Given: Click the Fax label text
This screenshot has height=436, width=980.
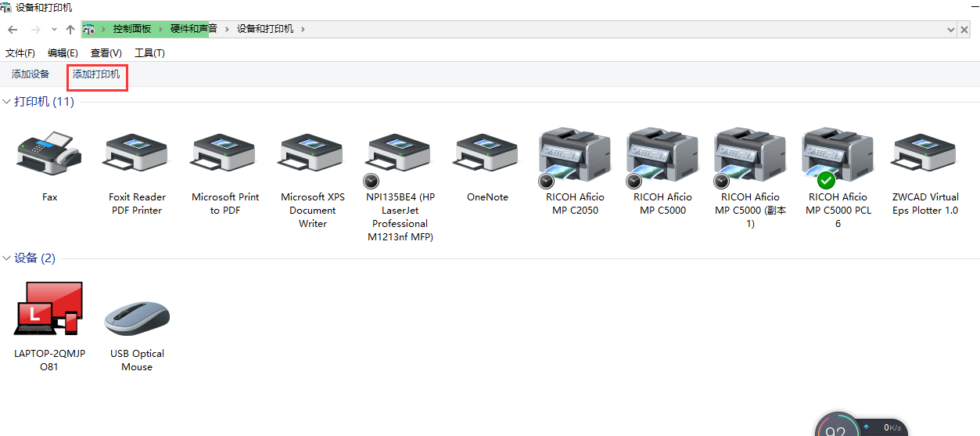Looking at the screenshot, I should (49, 197).
